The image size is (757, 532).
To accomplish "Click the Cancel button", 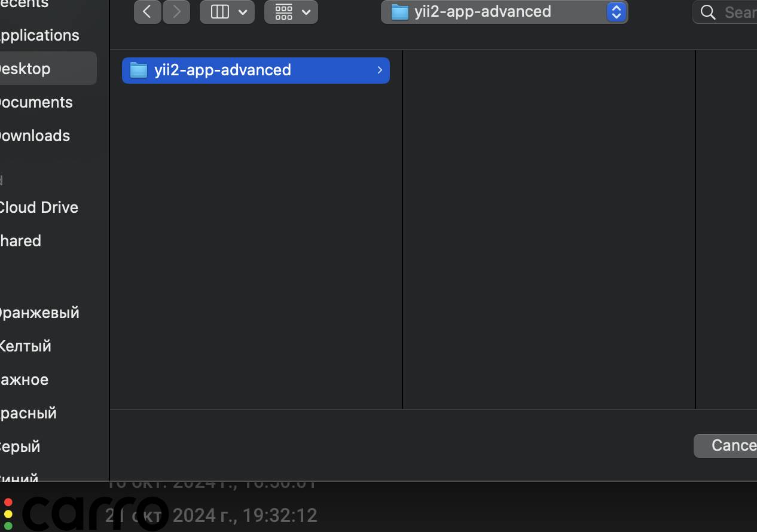I will tap(725, 445).
